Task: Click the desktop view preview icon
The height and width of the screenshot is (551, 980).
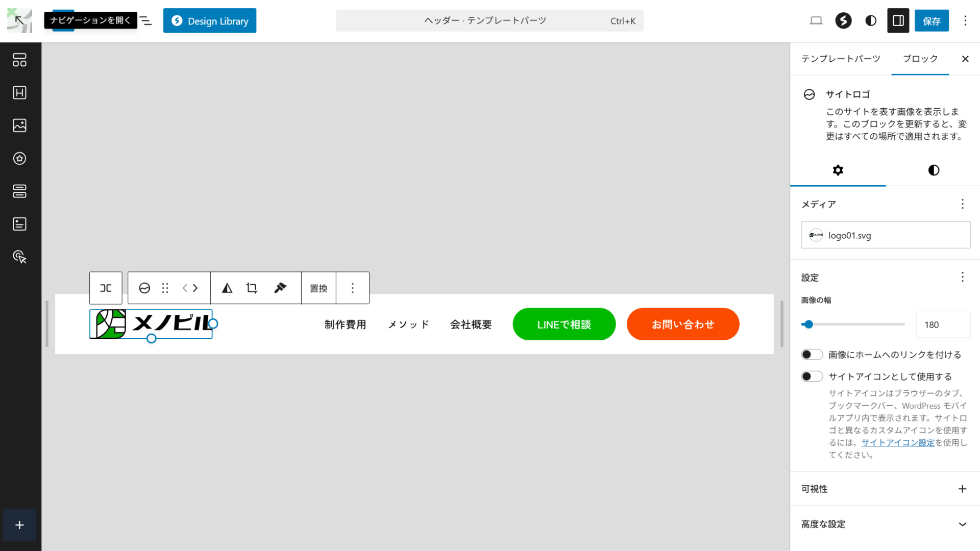Action: [816, 21]
